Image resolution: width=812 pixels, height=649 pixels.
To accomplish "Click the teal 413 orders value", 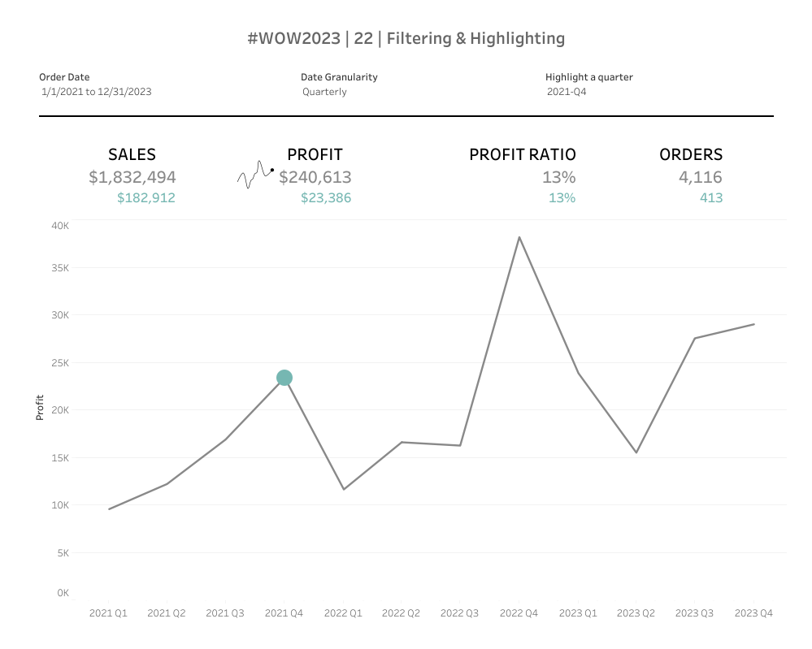I will [710, 197].
